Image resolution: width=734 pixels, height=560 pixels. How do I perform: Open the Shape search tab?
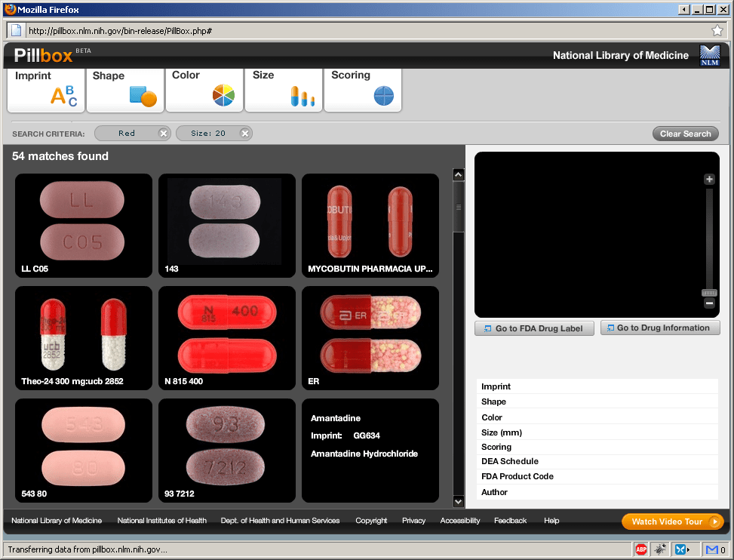[125, 90]
